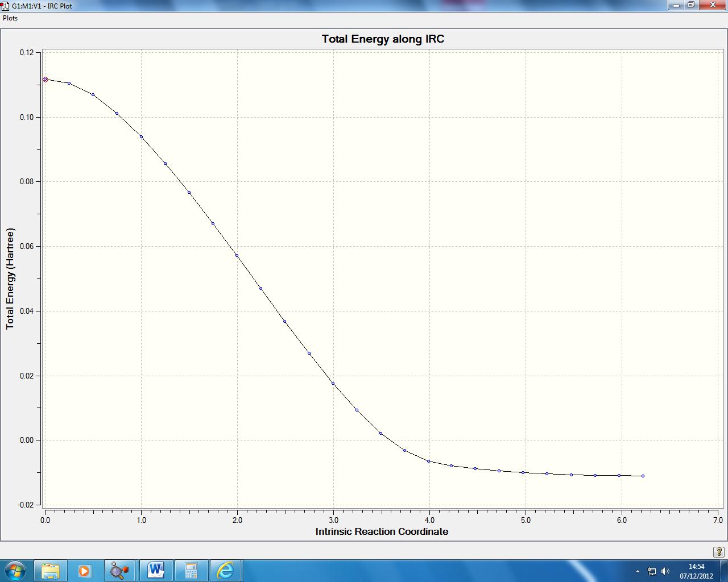Click the 6.0 x-axis tick label
Image resolution: width=728 pixels, height=582 pixels.
622,520
